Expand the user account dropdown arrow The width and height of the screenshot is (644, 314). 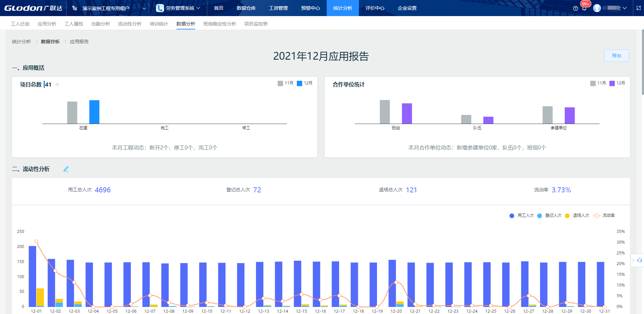625,8
